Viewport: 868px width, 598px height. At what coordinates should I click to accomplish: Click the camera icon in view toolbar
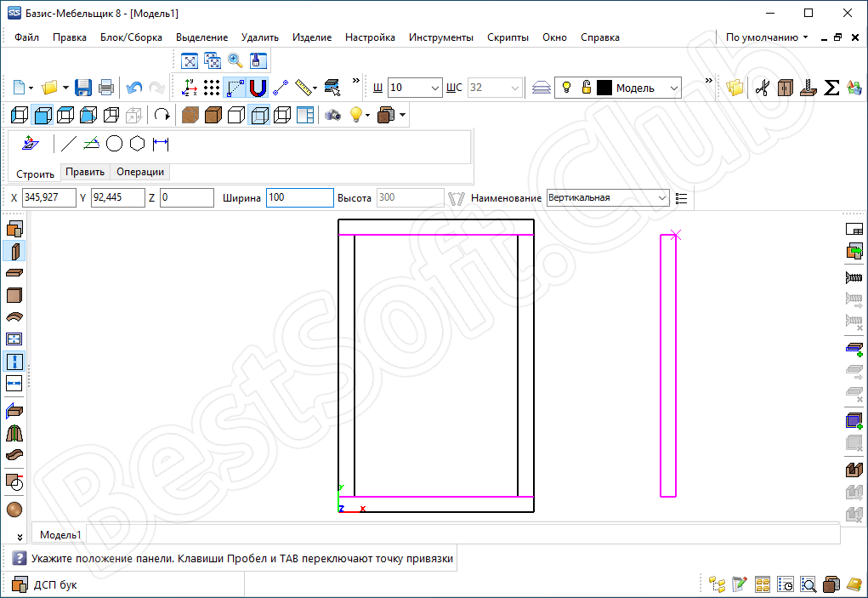(x=332, y=115)
